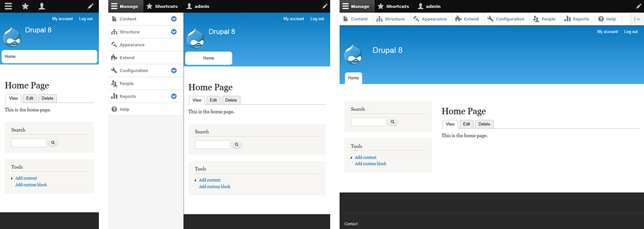
Task: Open the star shortcuts icon in narrow left view
Action: click(x=25, y=6)
